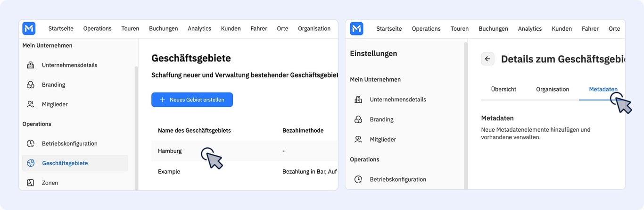The image size is (644, 210).
Task: Click the M logo in left window
Action: pyautogui.click(x=29, y=28)
